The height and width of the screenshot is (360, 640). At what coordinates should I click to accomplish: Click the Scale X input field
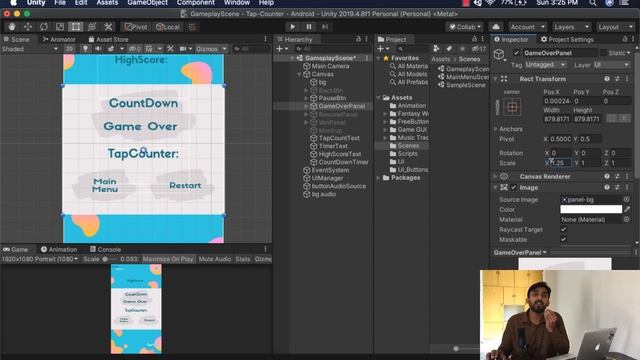coord(560,163)
